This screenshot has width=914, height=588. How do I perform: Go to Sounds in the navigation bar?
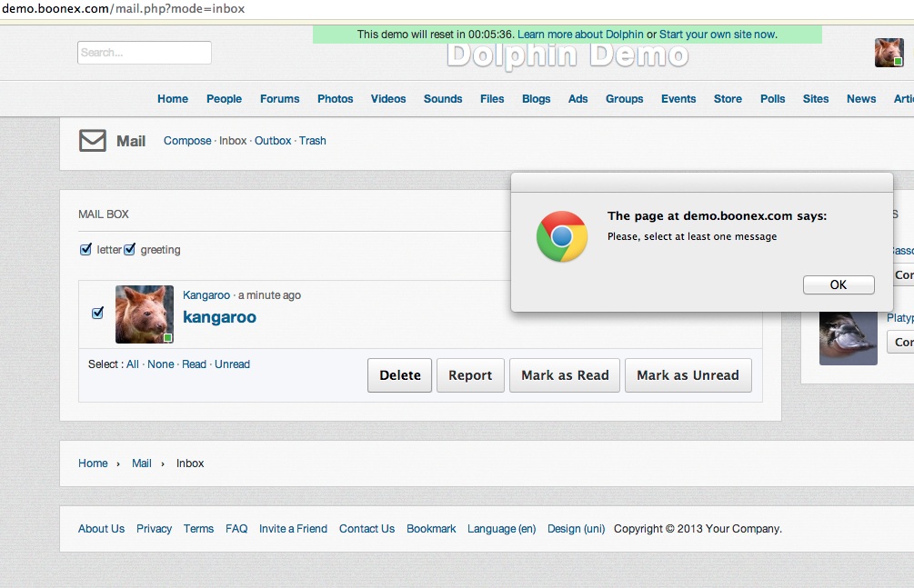click(x=443, y=99)
